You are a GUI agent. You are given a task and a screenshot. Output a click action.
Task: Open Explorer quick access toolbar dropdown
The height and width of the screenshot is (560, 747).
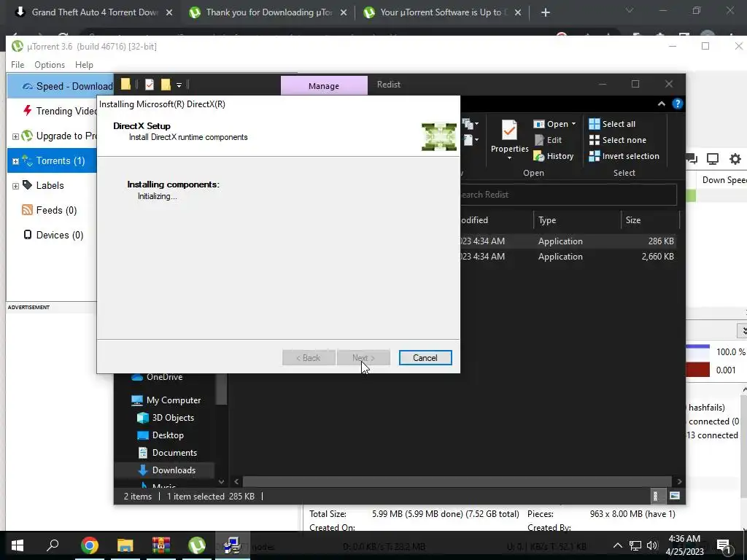click(x=179, y=85)
